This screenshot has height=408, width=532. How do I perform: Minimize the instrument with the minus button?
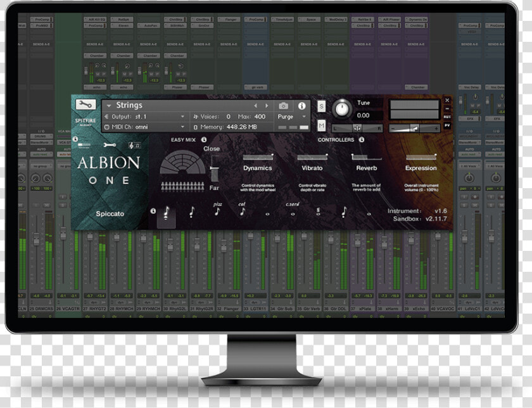[447, 108]
